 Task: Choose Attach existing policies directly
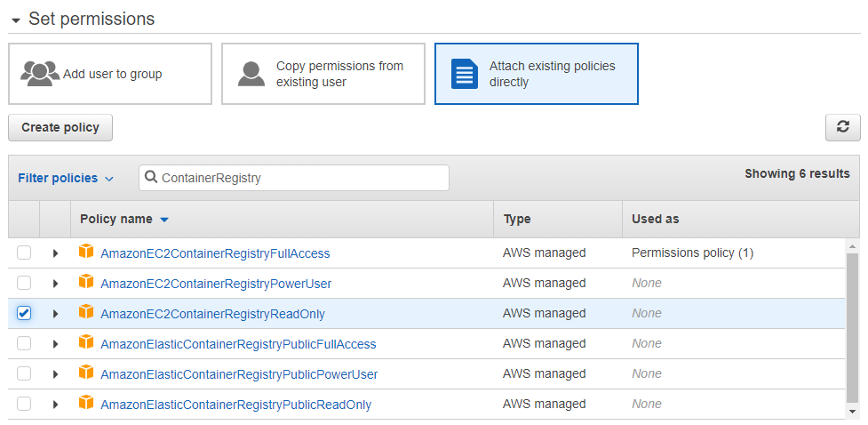(x=537, y=74)
